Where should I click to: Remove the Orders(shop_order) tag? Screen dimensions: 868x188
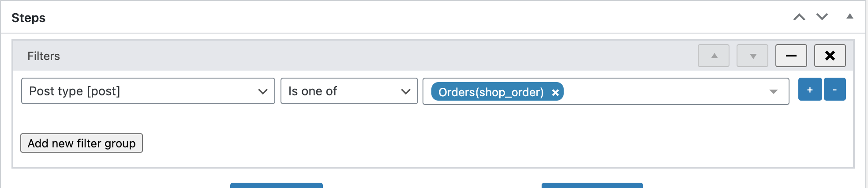(555, 92)
